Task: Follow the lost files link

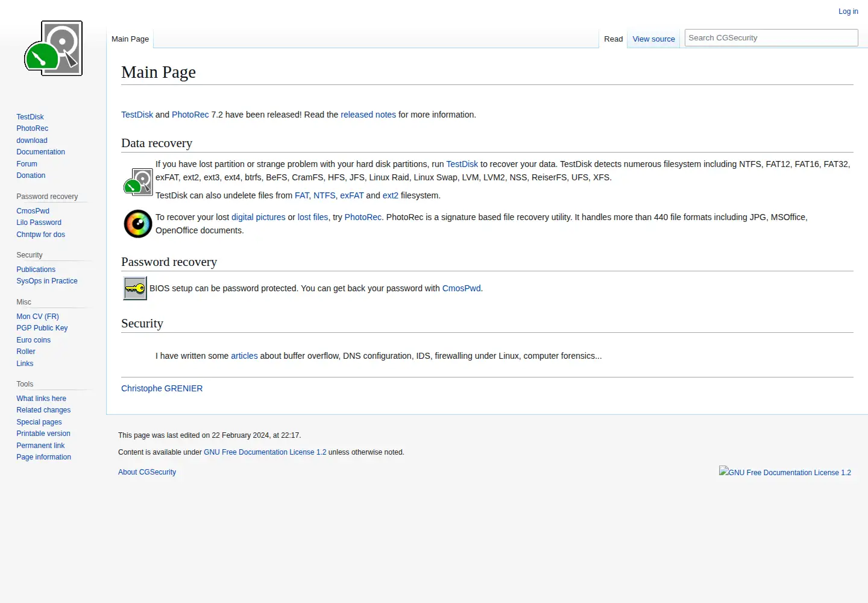Action: (313, 217)
